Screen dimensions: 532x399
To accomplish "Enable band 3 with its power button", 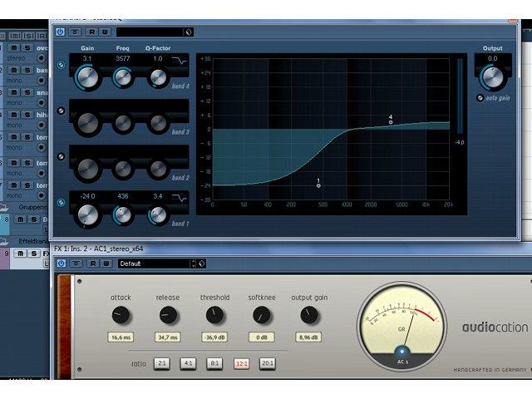I will point(61,111).
